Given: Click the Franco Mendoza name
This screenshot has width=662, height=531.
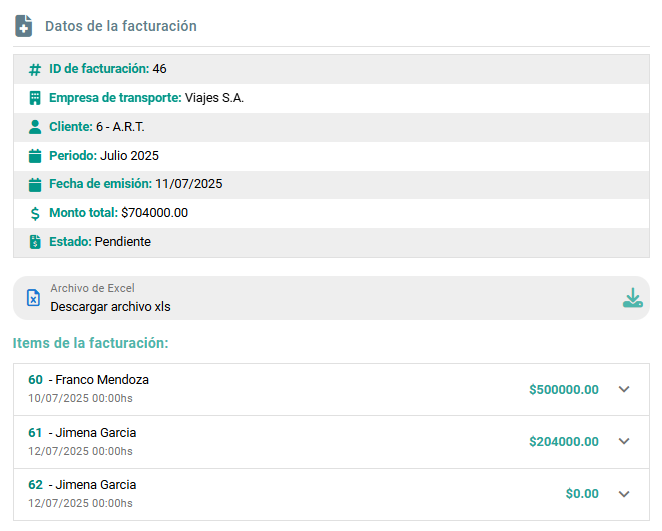Looking at the screenshot, I should coord(102,380).
